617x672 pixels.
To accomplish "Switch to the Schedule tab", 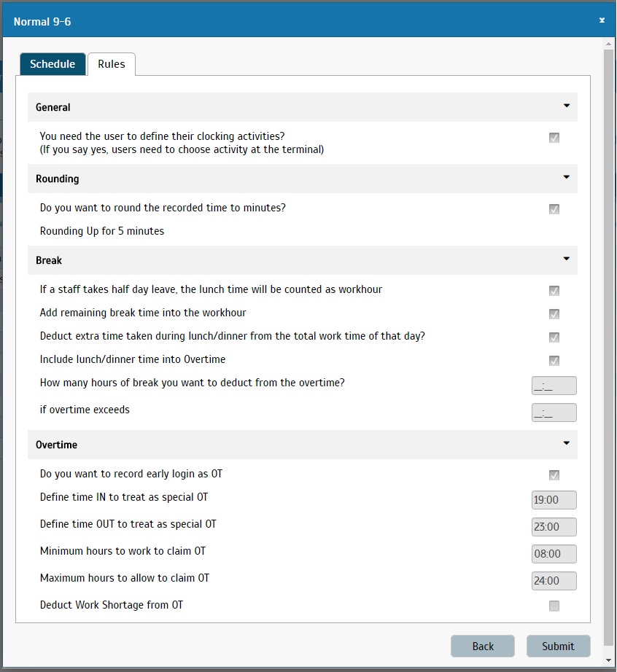I will click(x=53, y=64).
